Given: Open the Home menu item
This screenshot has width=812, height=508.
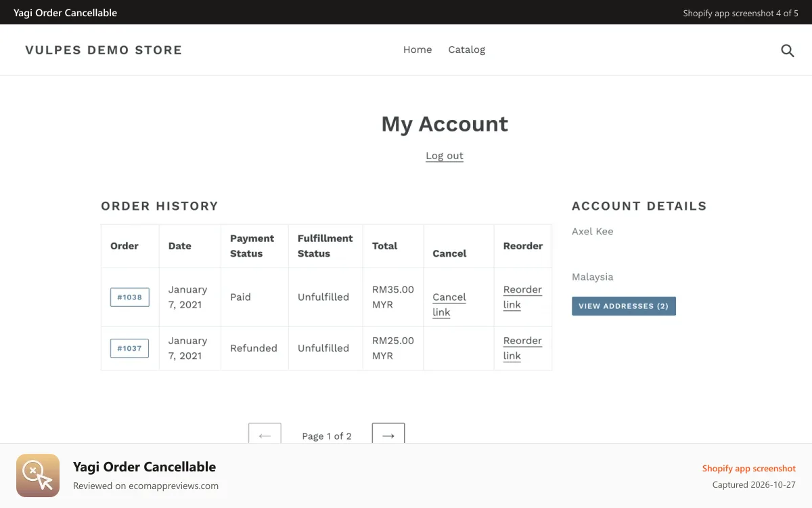Looking at the screenshot, I should click(418, 49).
